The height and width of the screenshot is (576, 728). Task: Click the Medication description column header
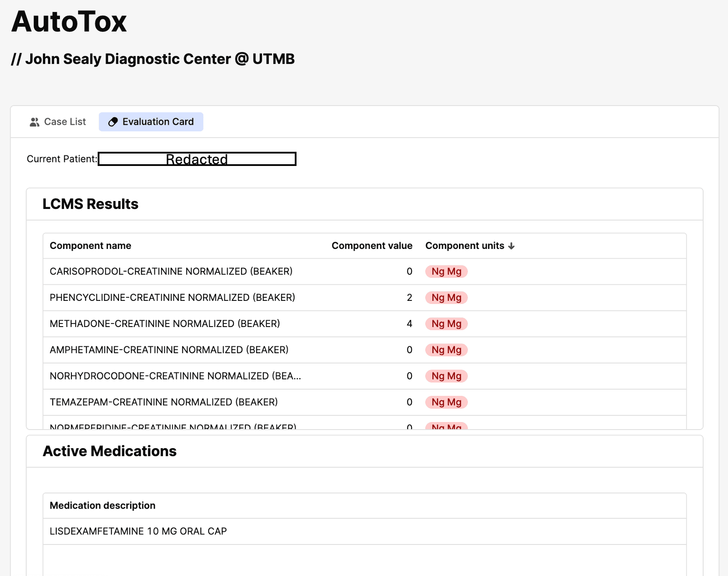click(103, 505)
